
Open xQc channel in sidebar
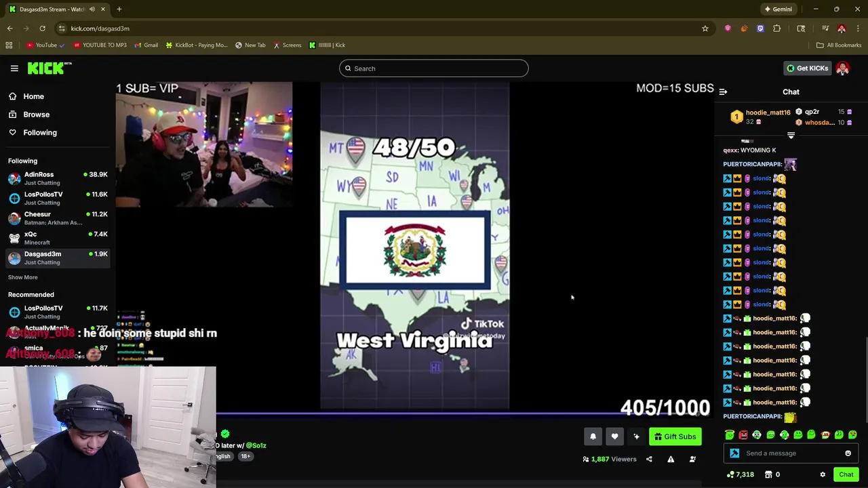coord(58,238)
